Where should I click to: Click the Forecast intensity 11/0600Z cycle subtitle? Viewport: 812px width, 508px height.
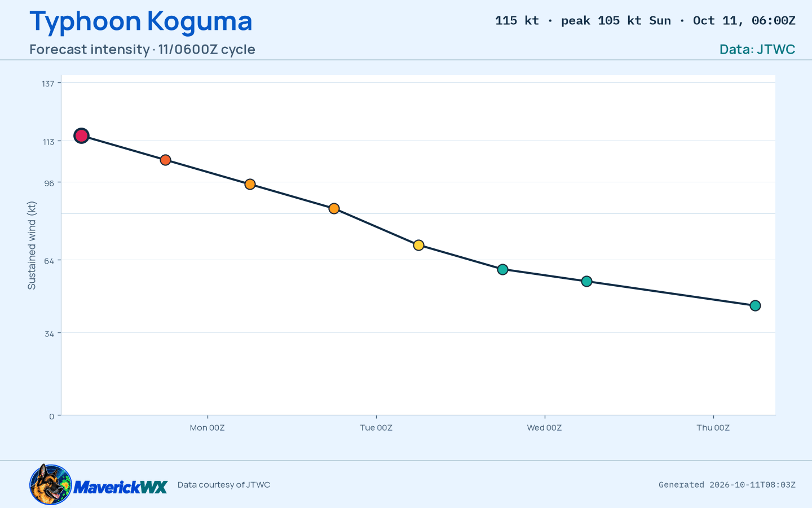(142, 49)
